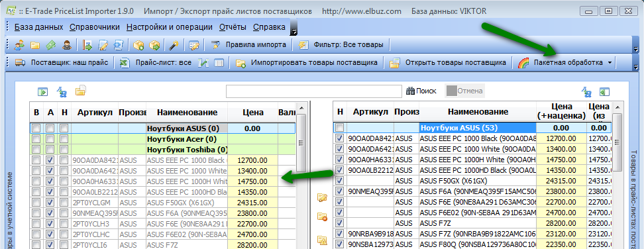Click the form with pencil icon
Viewport: 644px width, 249px height.
point(194,45)
